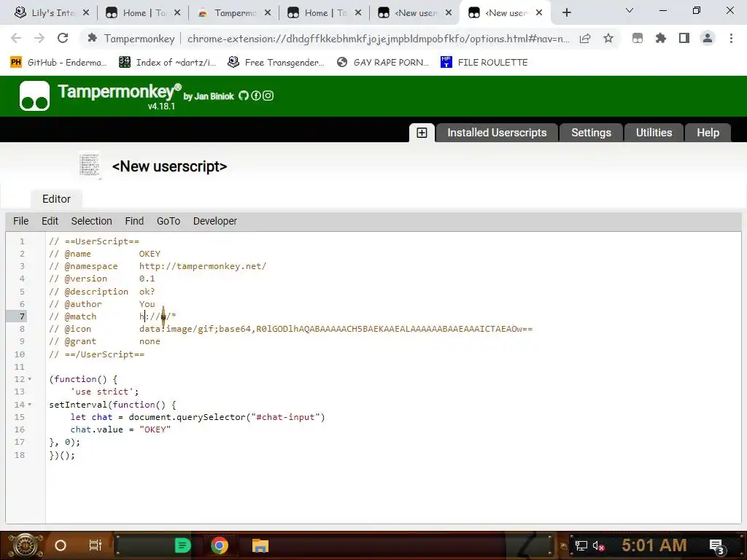Click the muted volume tray icon
The image size is (747, 560).
[598, 546]
